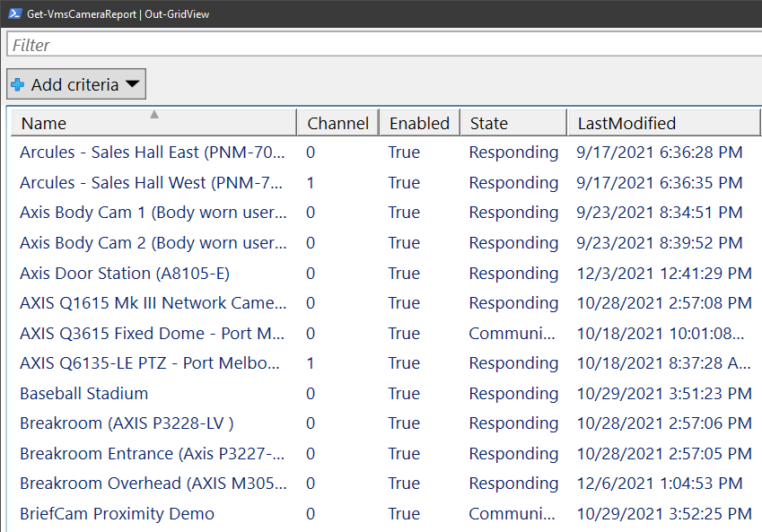Click the window title Get-VmsCameraReport | Out-GridView
The width and height of the screenshot is (762, 532).
click(x=118, y=14)
